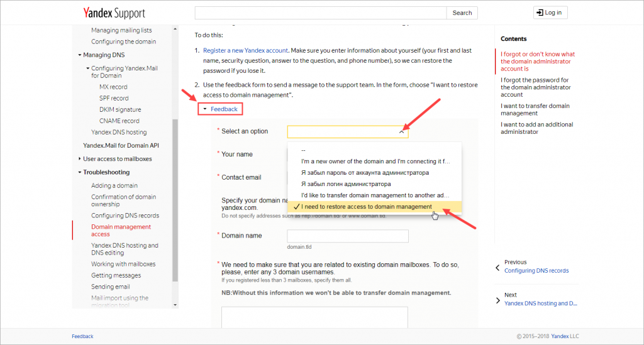This screenshot has height=345, width=644.
Task: Open Yandex link in footer copyright
Action: 560,336
